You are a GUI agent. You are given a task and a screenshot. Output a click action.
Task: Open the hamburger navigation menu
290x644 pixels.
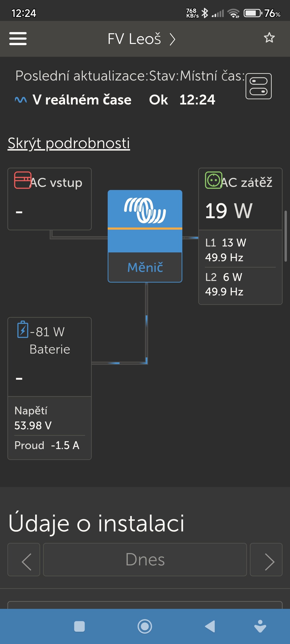(18, 38)
